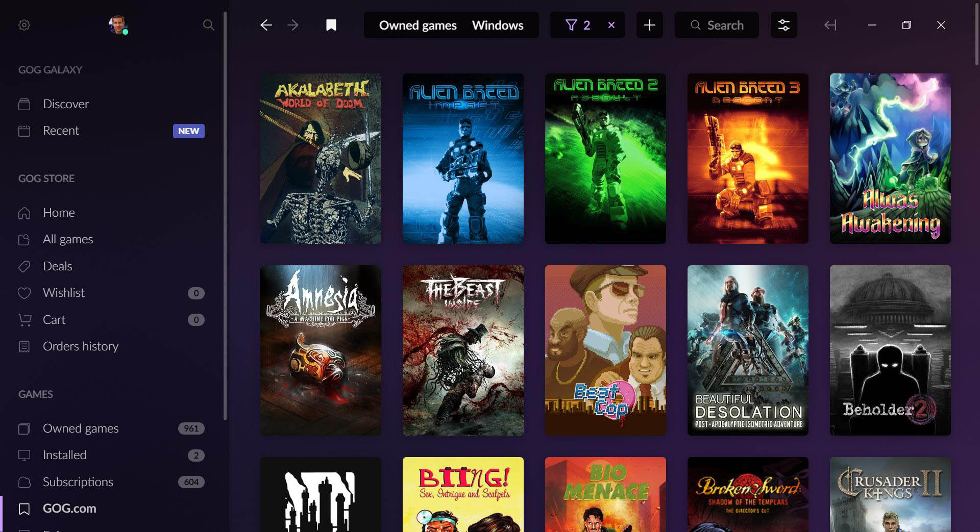The width and height of the screenshot is (980, 532).
Task: Open Broken Sword Shadow of Templars
Action: point(748,494)
